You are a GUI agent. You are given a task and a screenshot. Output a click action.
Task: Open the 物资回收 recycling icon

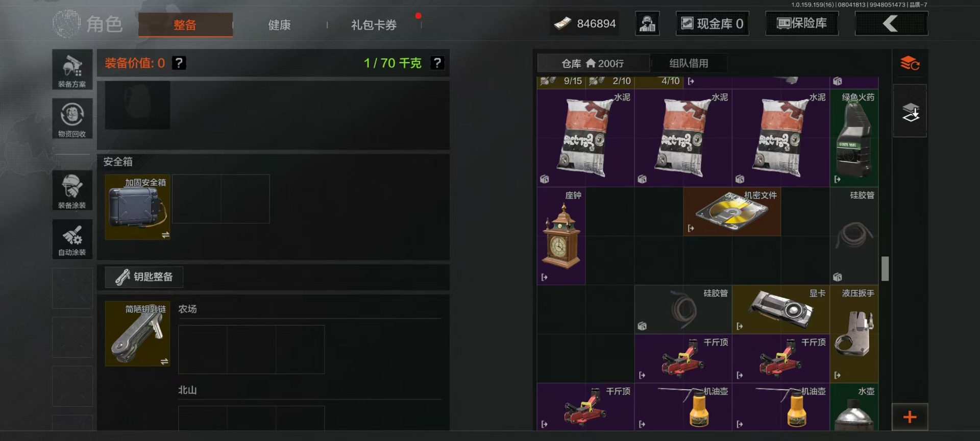point(72,118)
